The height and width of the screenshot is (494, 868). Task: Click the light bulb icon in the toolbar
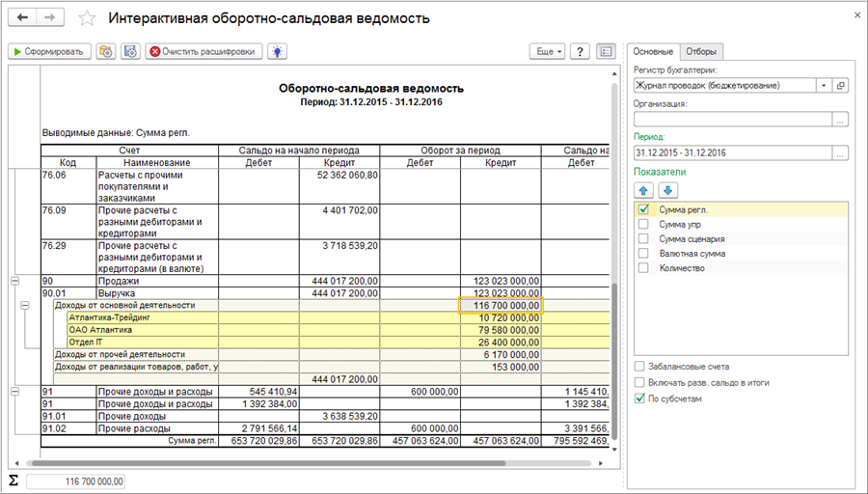point(278,51)
